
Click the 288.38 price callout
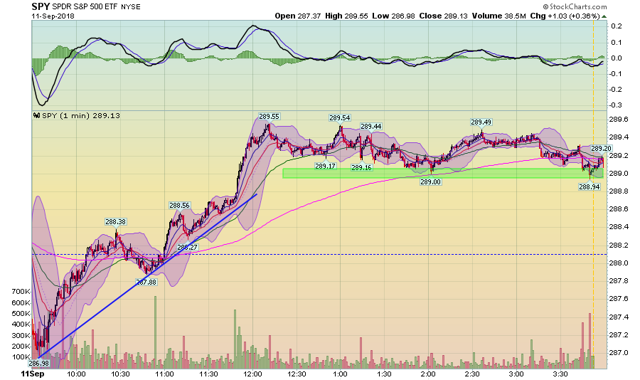click(x=116, y=222)
